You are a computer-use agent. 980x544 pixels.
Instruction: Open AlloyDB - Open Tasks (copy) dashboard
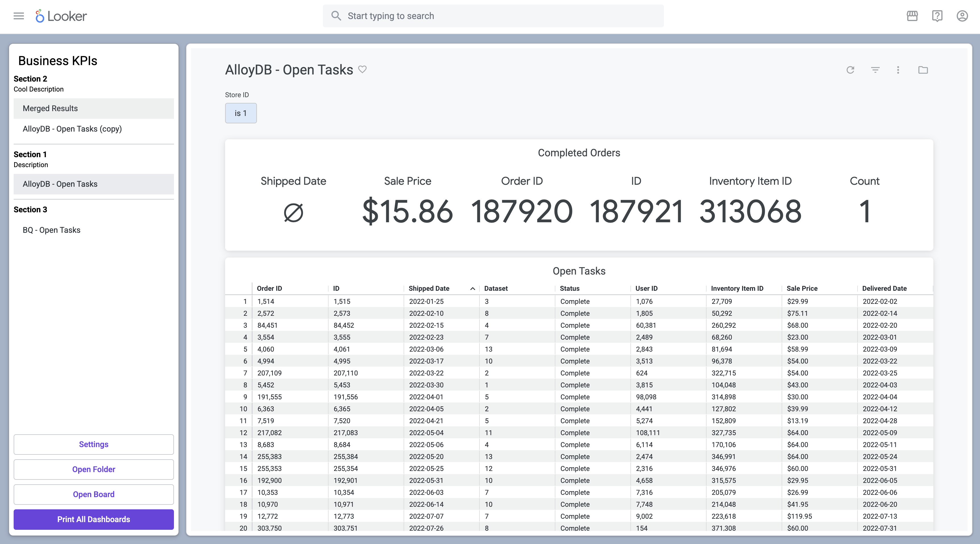(x=72, y=129)
